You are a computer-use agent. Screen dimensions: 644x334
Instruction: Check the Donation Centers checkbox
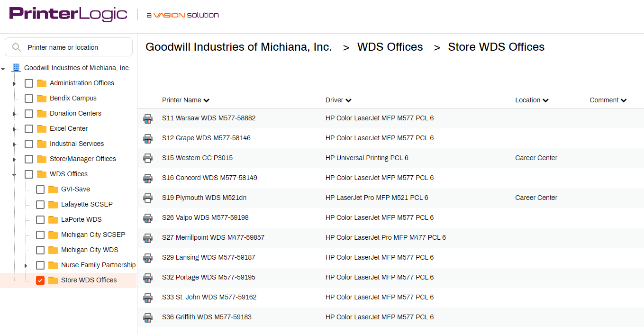pos(29,114)
